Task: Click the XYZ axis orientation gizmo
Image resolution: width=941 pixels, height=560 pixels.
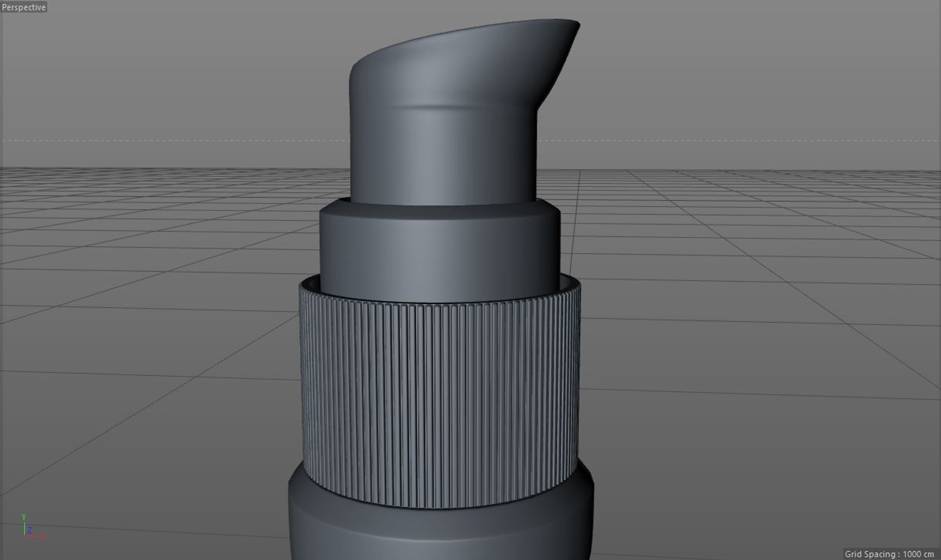Action: click(32, 527)
